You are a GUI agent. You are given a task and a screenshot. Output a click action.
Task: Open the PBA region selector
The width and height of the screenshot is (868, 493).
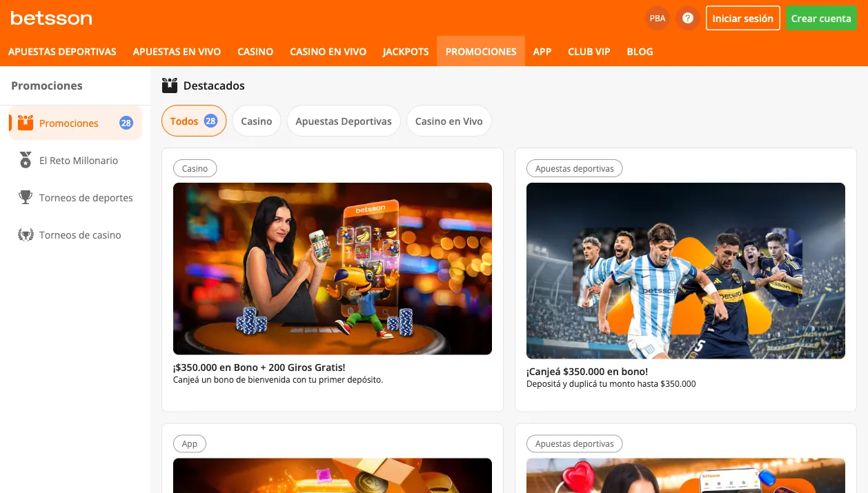point(658,19)
